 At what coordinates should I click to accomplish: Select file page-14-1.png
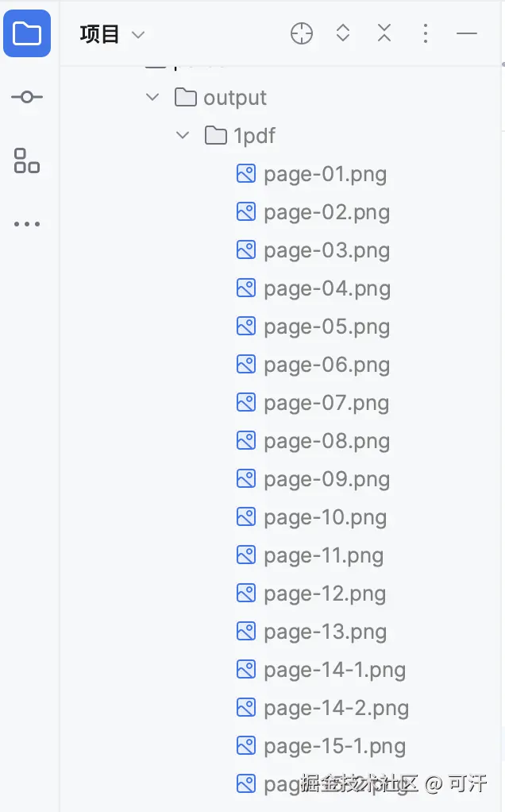click(334, 670)
